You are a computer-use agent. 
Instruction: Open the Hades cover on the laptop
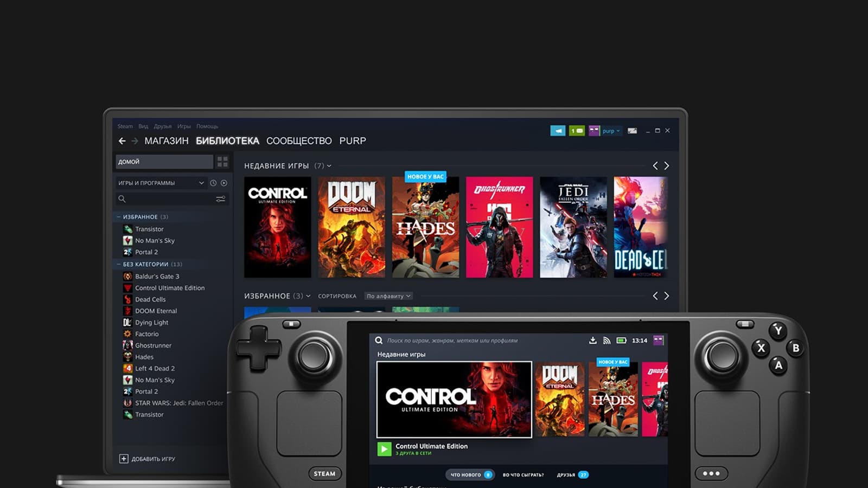425,227
